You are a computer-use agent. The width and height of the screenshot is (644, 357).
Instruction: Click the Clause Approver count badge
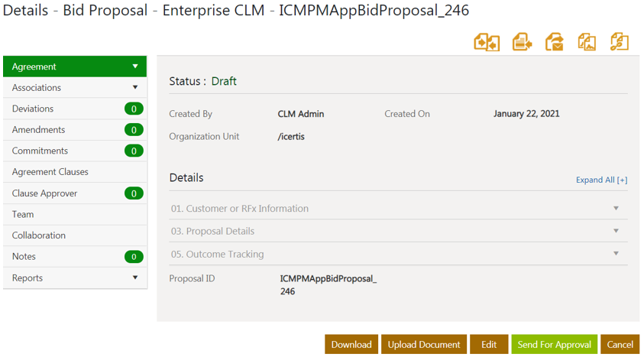(134, 193)
